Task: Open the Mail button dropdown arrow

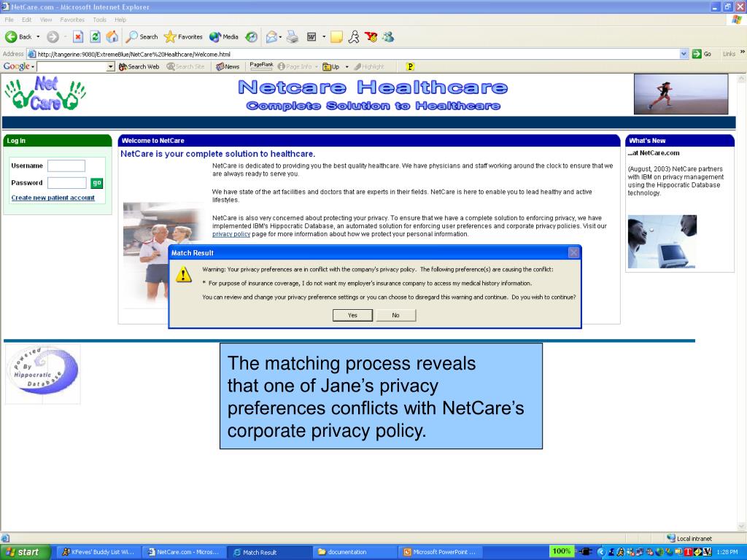Action: pyautogui.click(x=280, y=36)
